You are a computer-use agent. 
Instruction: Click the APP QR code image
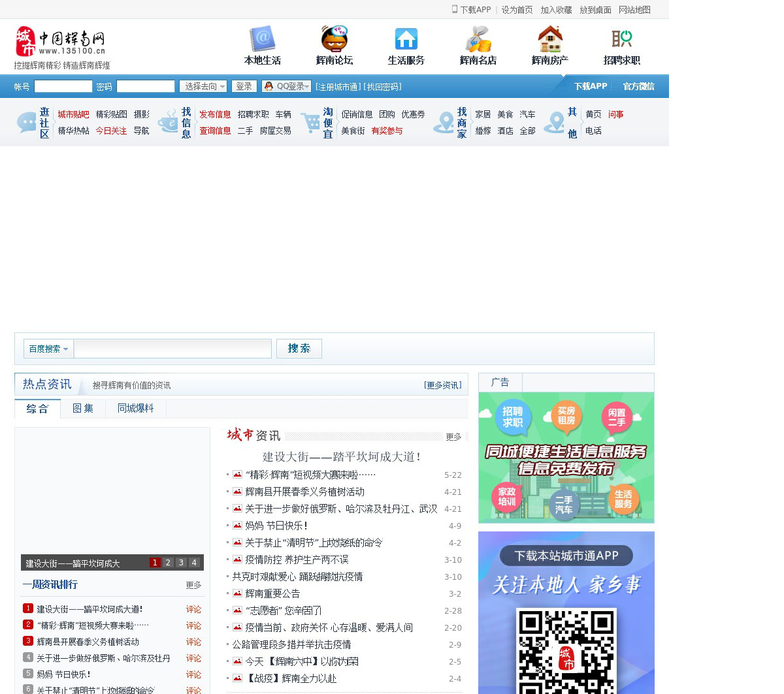coord(566,651)
